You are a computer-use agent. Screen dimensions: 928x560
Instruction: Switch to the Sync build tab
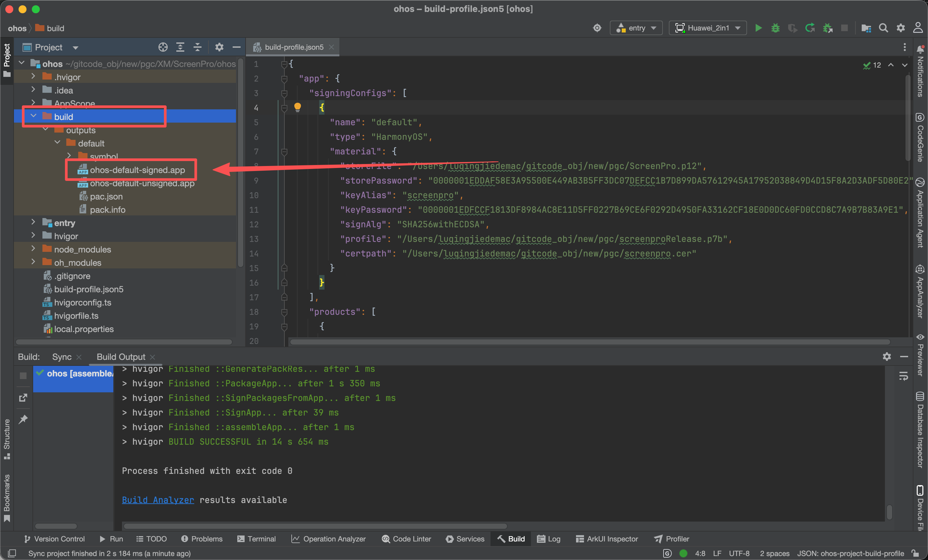62,357
